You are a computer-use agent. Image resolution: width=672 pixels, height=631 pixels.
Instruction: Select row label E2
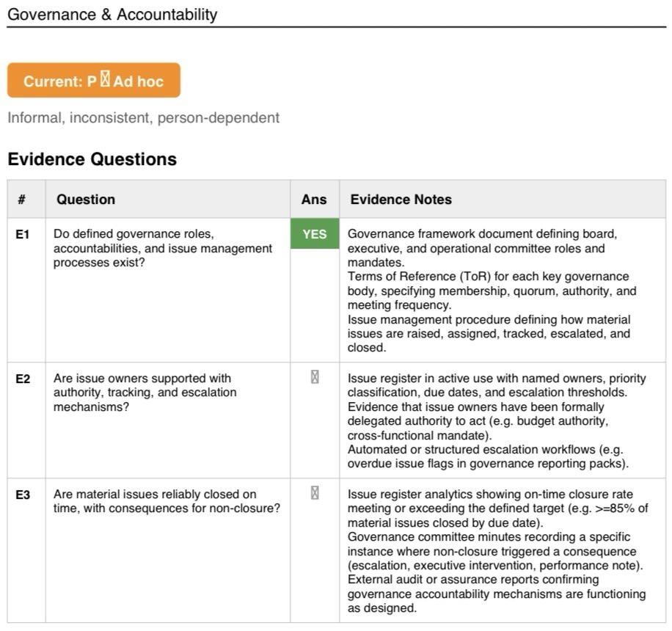pos(23,379)
